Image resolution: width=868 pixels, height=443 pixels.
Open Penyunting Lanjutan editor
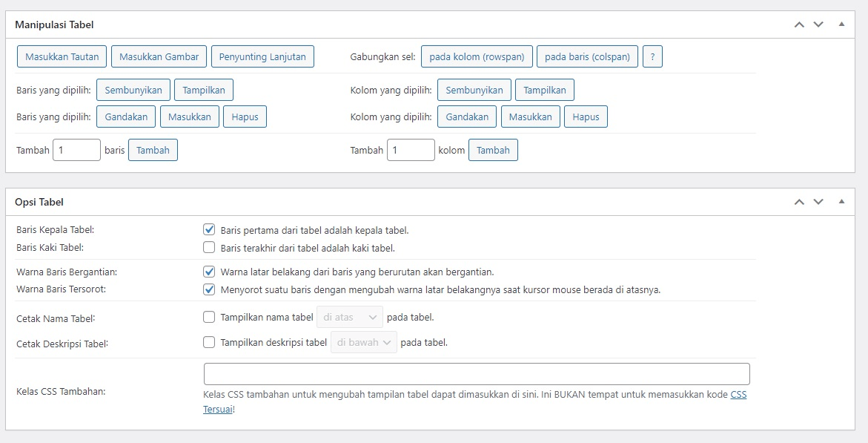pos(262,57)
